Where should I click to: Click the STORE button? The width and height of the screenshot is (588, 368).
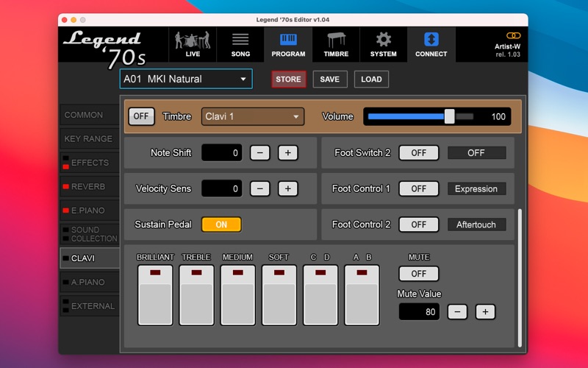[x=288, y=79]
